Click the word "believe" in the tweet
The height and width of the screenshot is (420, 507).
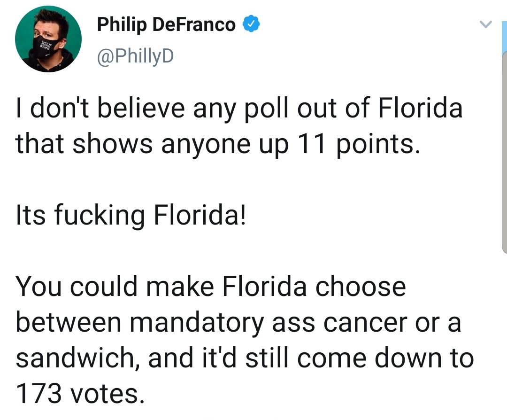(151, 108)
